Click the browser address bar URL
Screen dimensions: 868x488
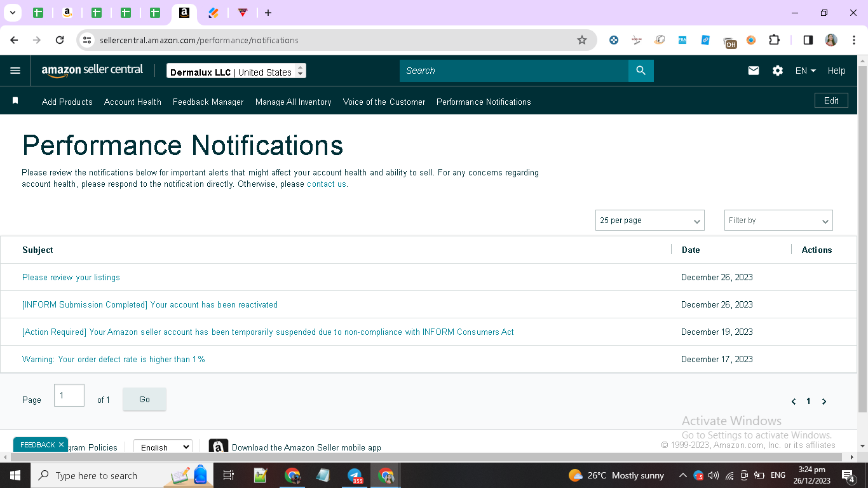(x=199, y=40)
